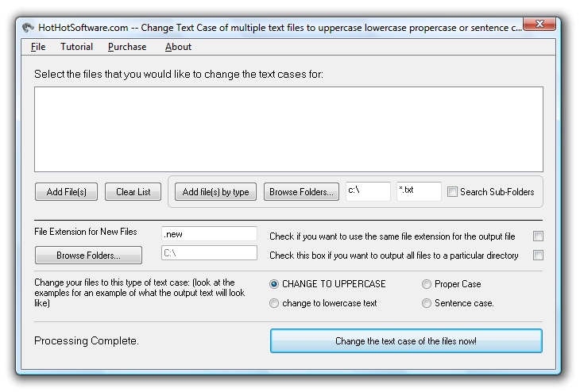Click the *.txt file type field
The image size is (580, 392).
[419, 191]
